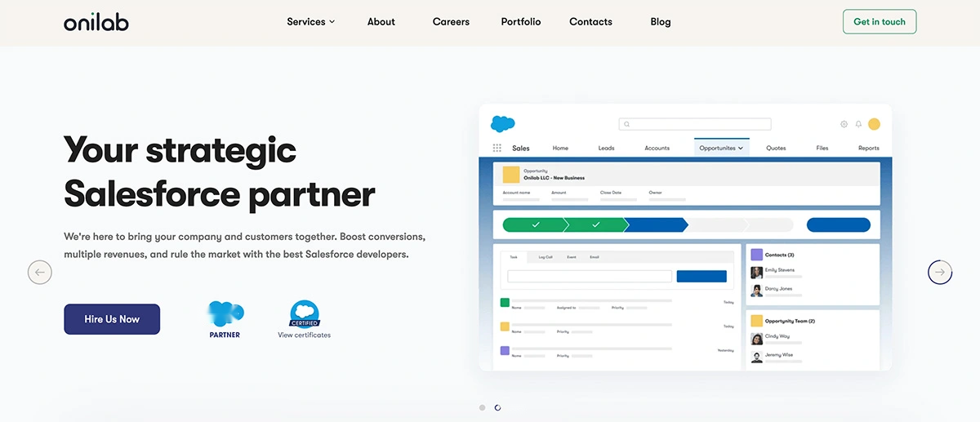The image size is (980, 422).
Task: Open the app launcher grid icon
Action: coord(497,148)
